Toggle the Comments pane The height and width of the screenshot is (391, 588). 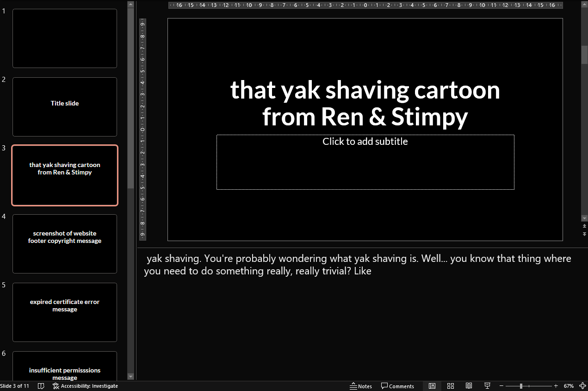point(397,386)
